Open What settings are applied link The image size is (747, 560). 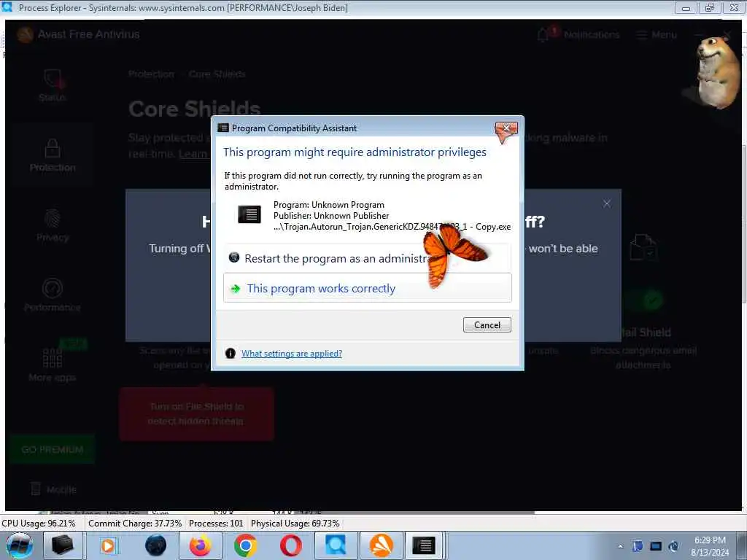pos(292,354)
